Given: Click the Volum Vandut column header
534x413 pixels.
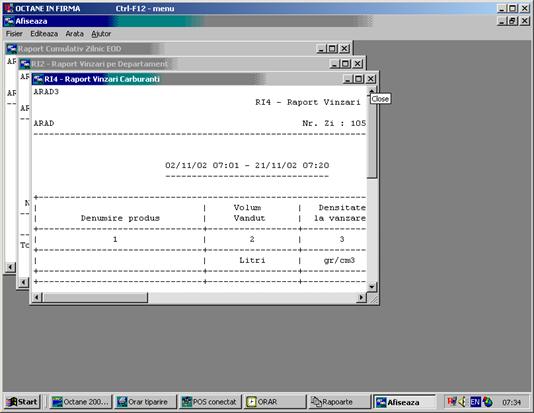Looking at the screenshot, I should point(249,213).
